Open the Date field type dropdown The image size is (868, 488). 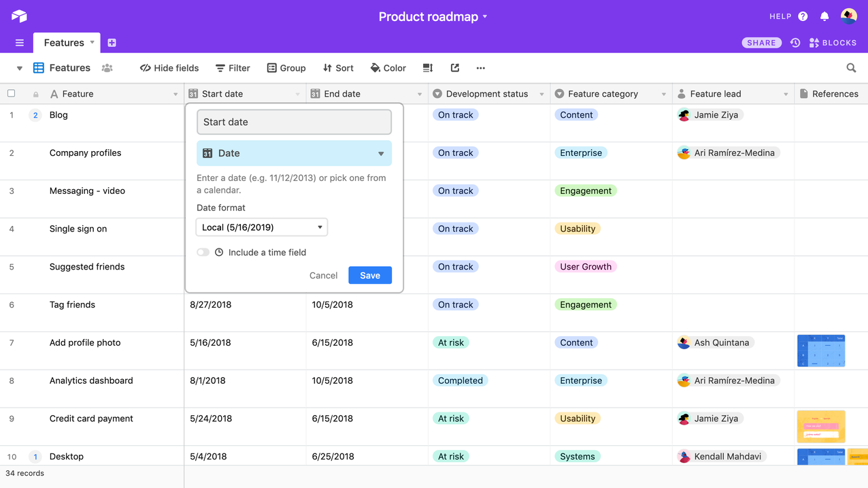click(x=294, y=154)
